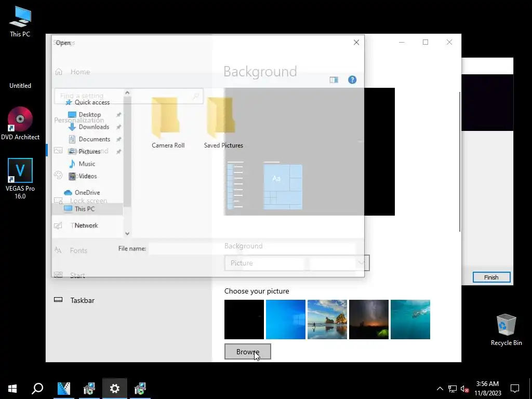Screen dimensions: 532x399
Task: Select Videos in the navigation tree
Action: [83, 176]
